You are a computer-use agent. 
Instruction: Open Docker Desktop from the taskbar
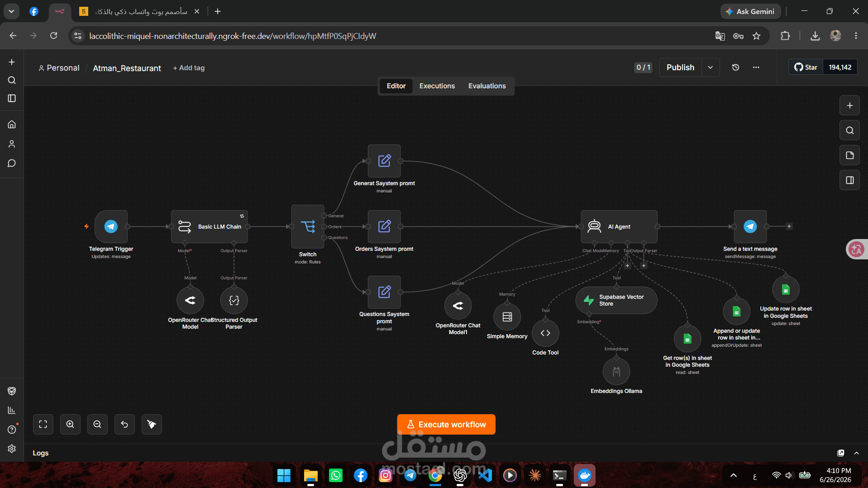click(585, 475)
